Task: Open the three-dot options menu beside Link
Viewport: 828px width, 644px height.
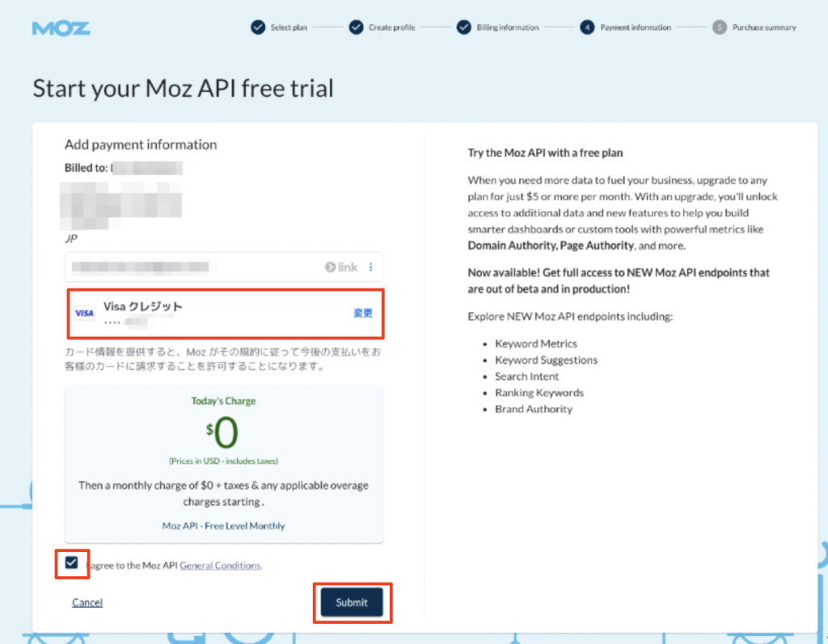Action: (371, 267)
